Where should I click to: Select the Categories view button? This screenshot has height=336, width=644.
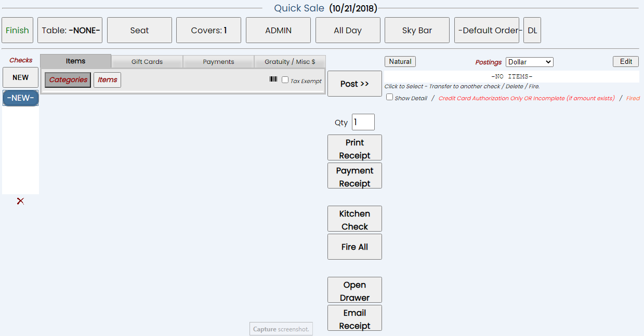(x=68, y=80)
